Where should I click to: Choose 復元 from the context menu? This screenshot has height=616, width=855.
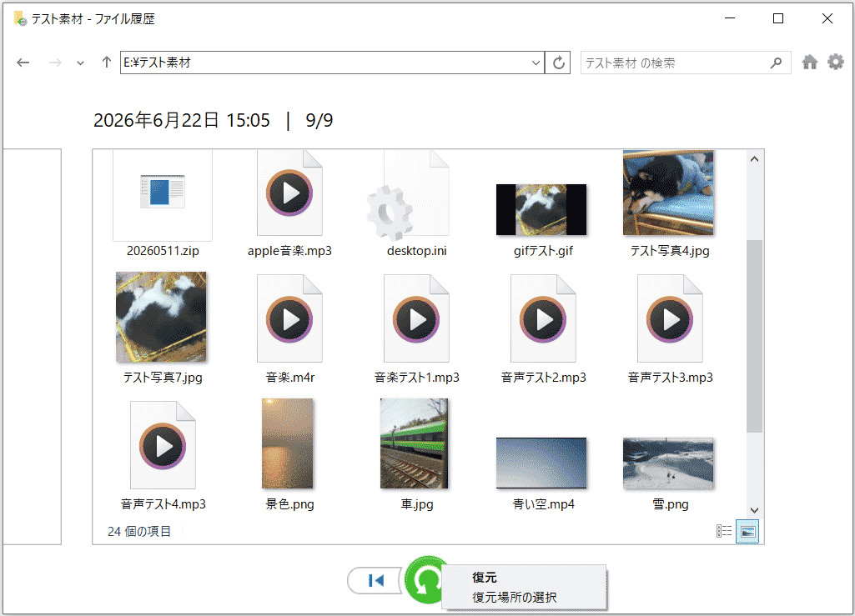(484, 577)
